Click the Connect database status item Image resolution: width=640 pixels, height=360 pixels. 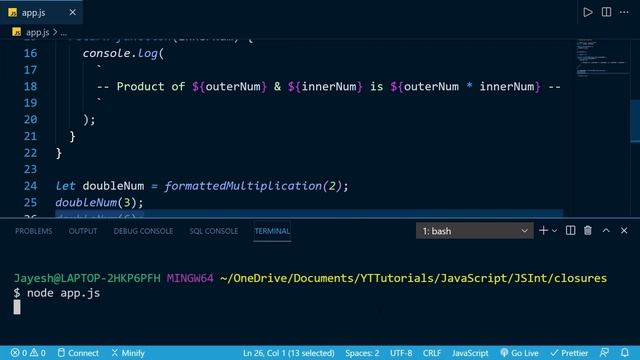click(78, 353)
